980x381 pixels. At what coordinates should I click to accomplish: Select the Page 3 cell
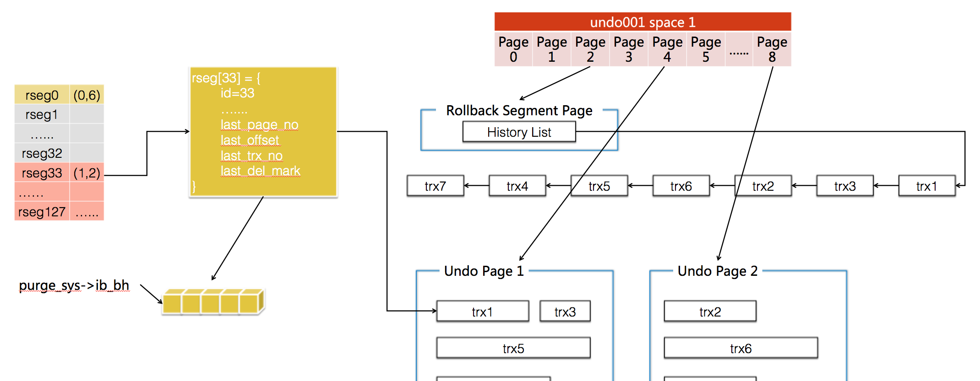pyautogui.click(x=629, y=49)
